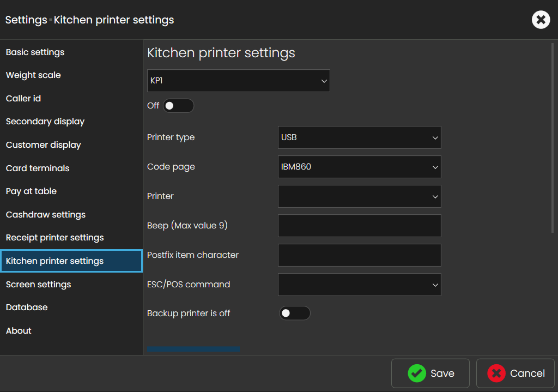
Task: Open the KP1 printer selection dropdown
Action: (238, 81)
